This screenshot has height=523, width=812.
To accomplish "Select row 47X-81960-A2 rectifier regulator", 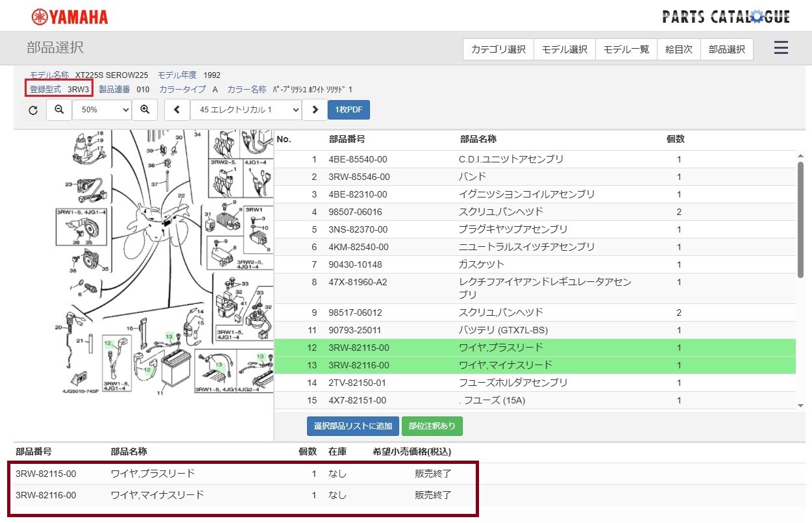I will pos(535,288).
